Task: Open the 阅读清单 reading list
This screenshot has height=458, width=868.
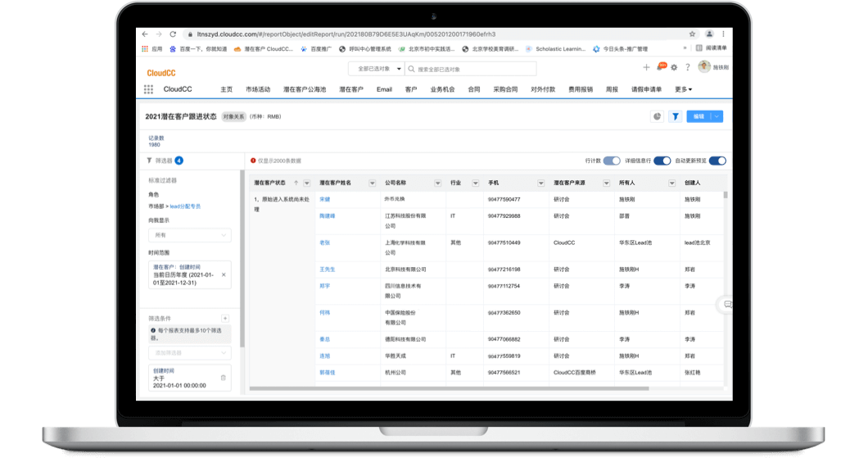Action: (x=712, y=48)
